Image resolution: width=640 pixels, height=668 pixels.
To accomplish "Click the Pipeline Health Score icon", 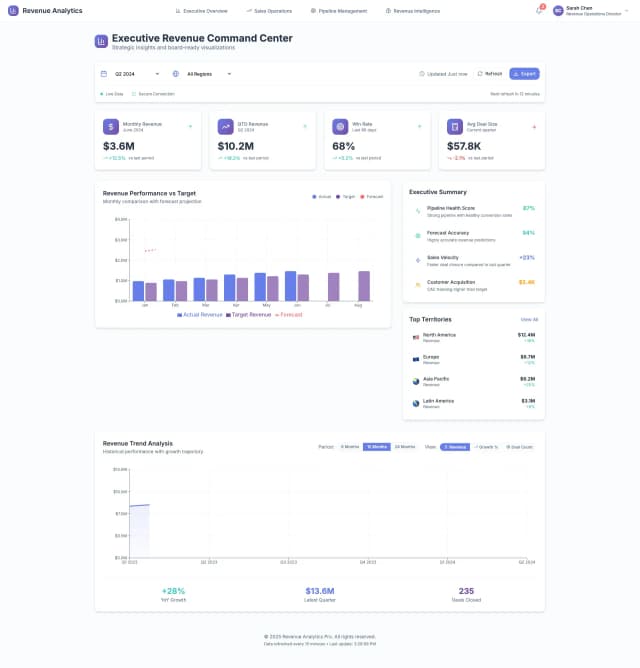I will [x=418, y=211].
